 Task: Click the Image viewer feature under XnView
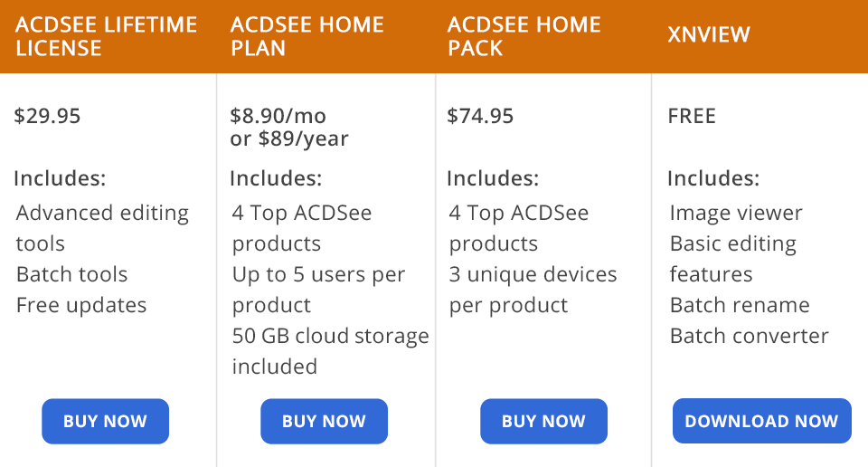click(x=736, y=213)
